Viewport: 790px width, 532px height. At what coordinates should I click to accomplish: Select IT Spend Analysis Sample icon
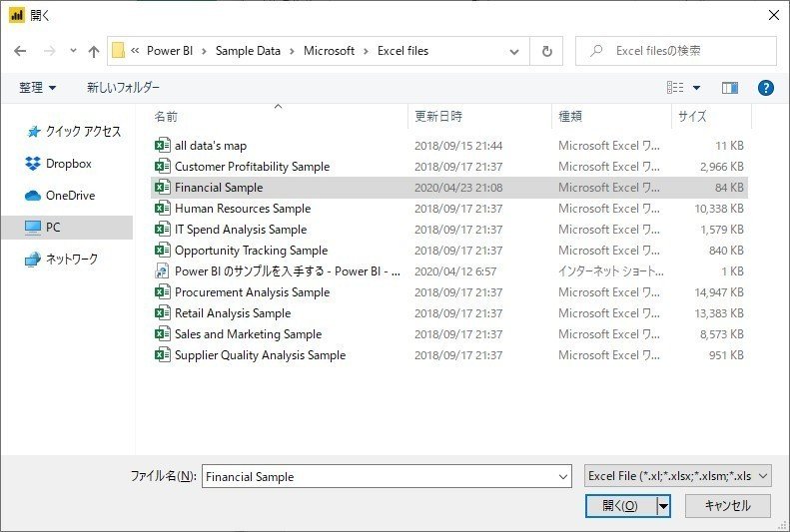[162, 229]
